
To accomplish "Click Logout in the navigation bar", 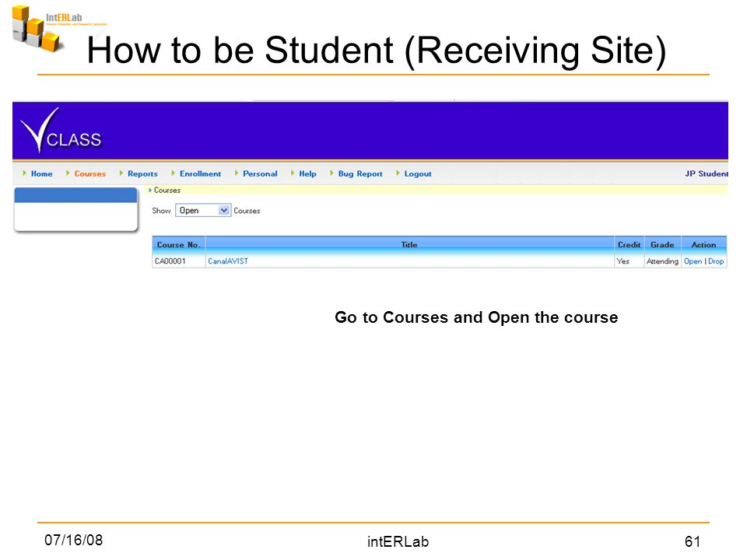I will tap(418, 173).
